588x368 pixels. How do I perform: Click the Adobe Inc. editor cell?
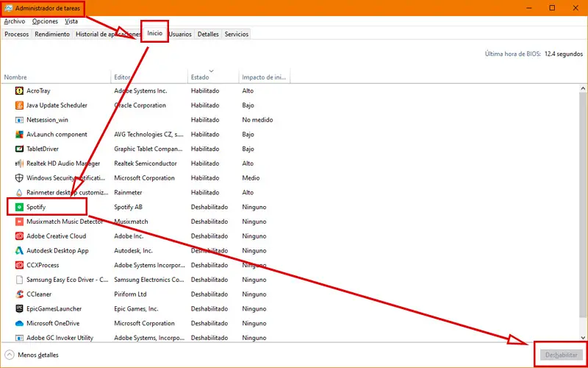click(129, 236)
